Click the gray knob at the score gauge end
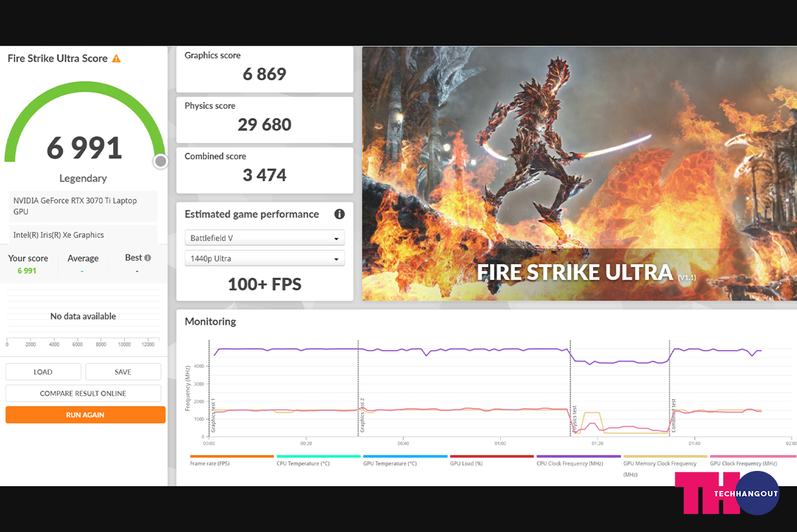 (x=160, y=161)
